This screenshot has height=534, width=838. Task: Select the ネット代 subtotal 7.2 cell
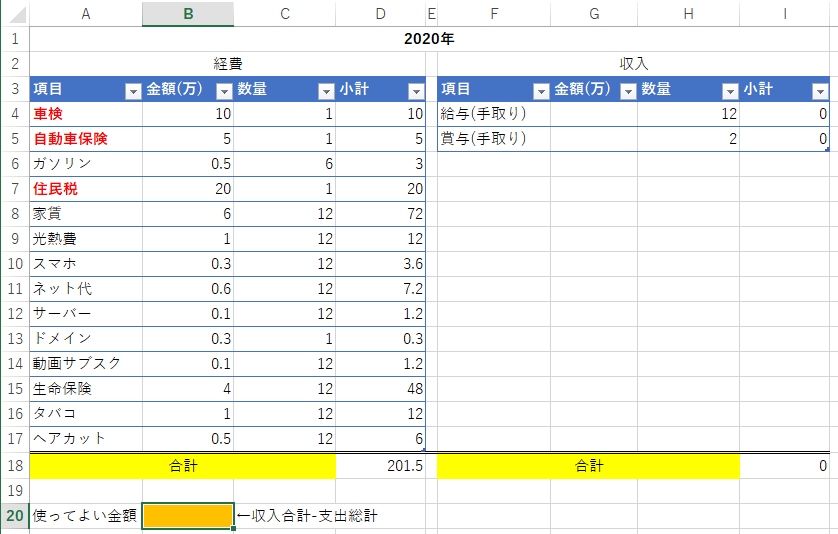(x=381, y=289)
